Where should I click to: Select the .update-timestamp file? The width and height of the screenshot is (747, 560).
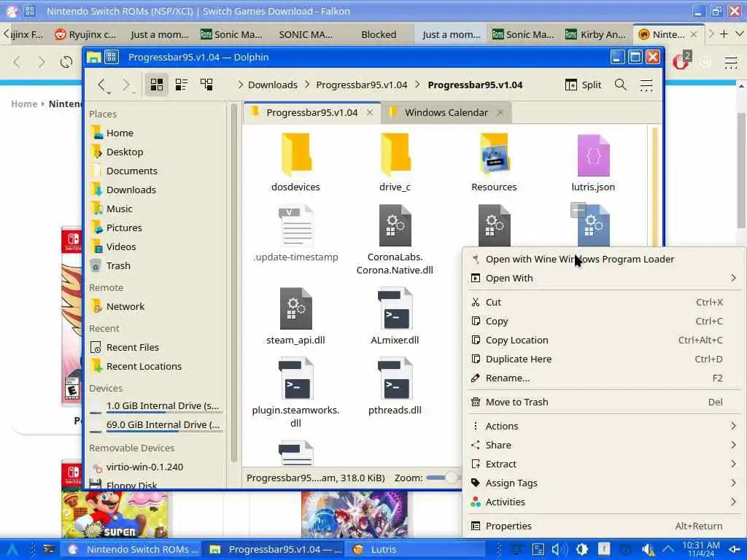[295, 233]
